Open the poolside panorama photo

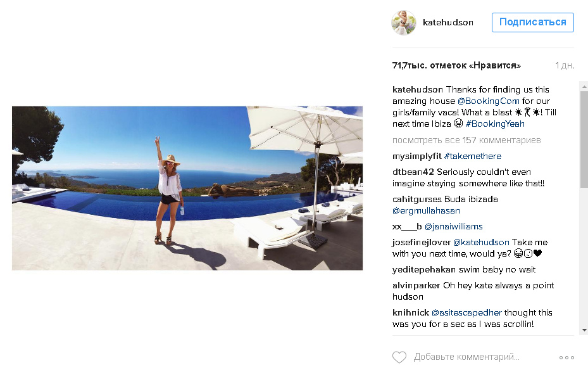(187, 188)
